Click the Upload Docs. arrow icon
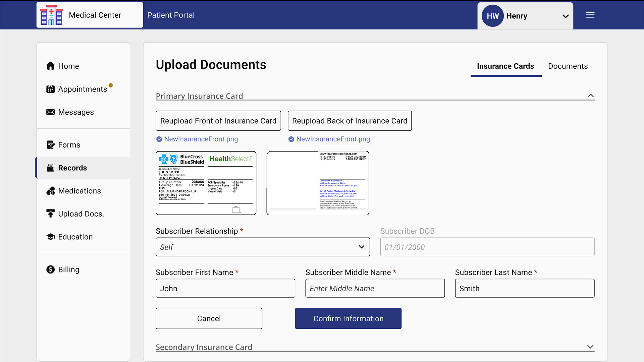The width and height of the screenshot is (644, 362). [50, 214]
